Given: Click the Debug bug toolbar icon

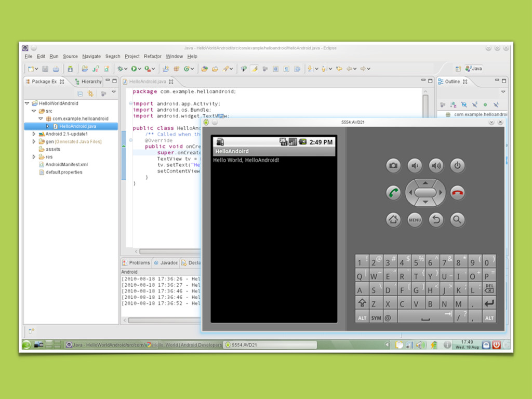Looking at the screenshot, I should pyautogui.click(x=120, y=69).
